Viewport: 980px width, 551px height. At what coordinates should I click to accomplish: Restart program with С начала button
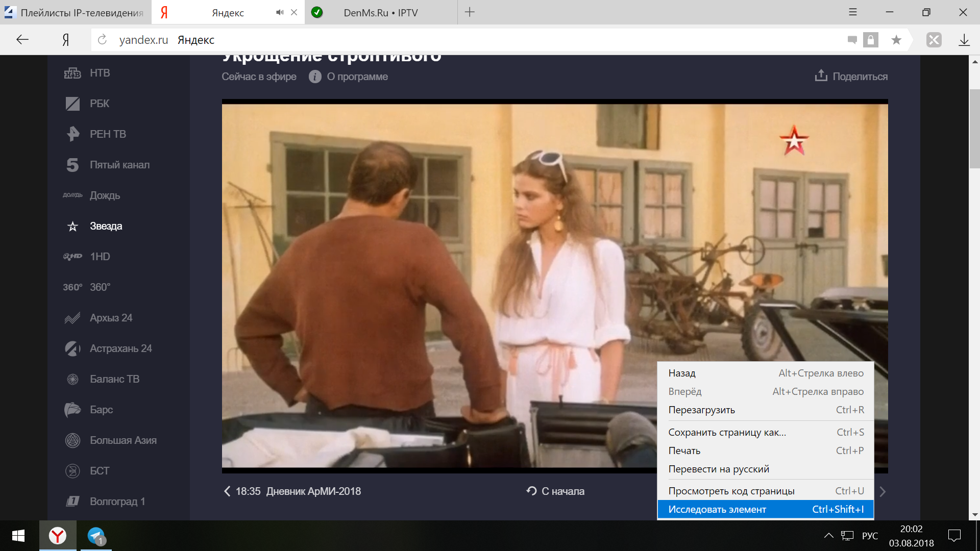click(555, 491)
